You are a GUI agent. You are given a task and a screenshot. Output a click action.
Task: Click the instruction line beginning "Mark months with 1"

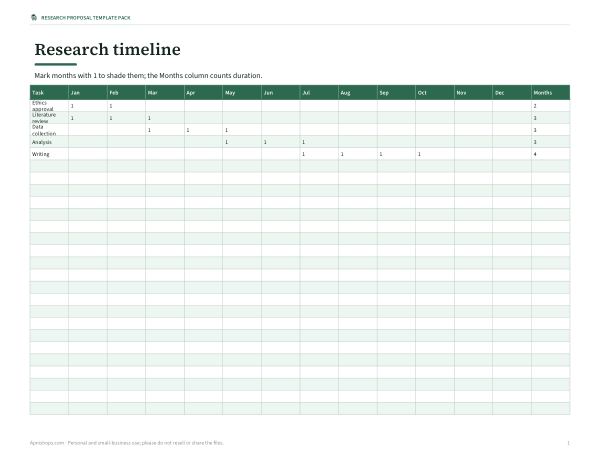point(148,75)
